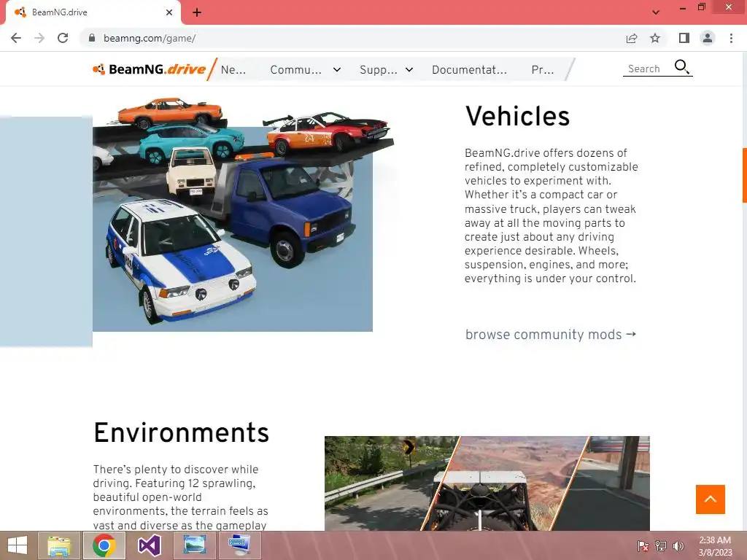This screenshot has width=747, height=560.
Task: Reload the BeamNG page
Action: [x=63, y=38]
